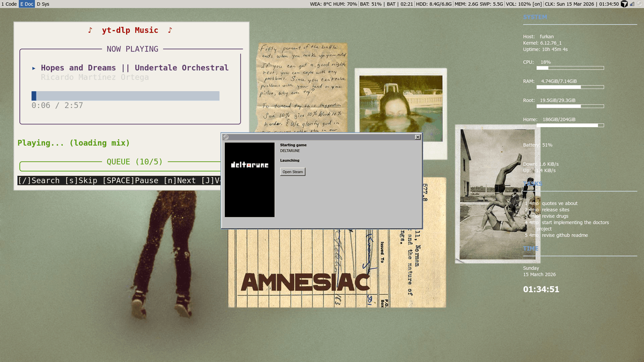Screen dimensions: 644x362
Task: Click the Steam icon in dialog title bar
Action: [x=226, y=137]
